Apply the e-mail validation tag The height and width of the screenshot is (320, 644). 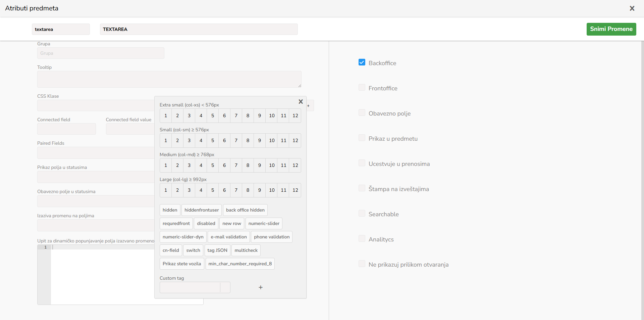pos(228,237)
